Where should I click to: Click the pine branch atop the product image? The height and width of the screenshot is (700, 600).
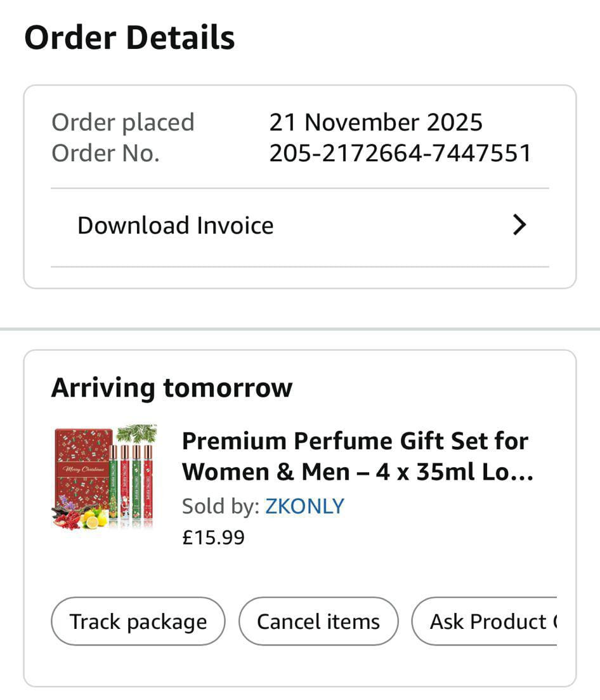click(136, 433)
